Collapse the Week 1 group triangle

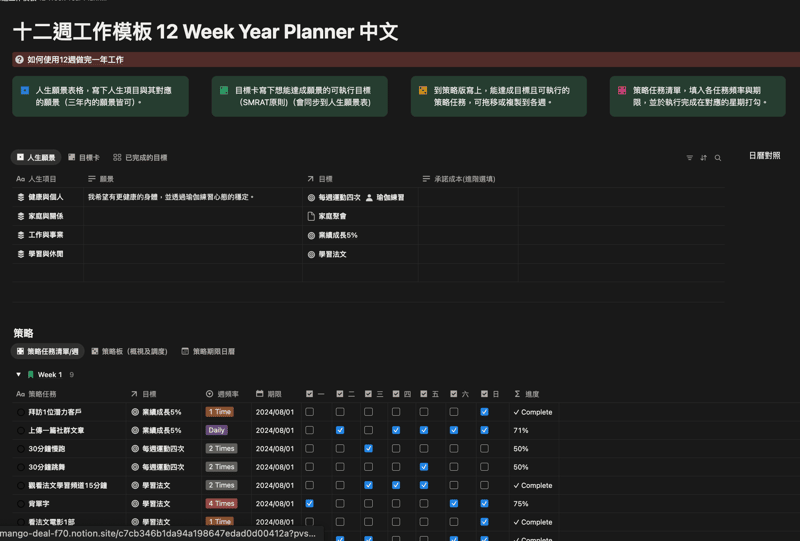[18, 375]
